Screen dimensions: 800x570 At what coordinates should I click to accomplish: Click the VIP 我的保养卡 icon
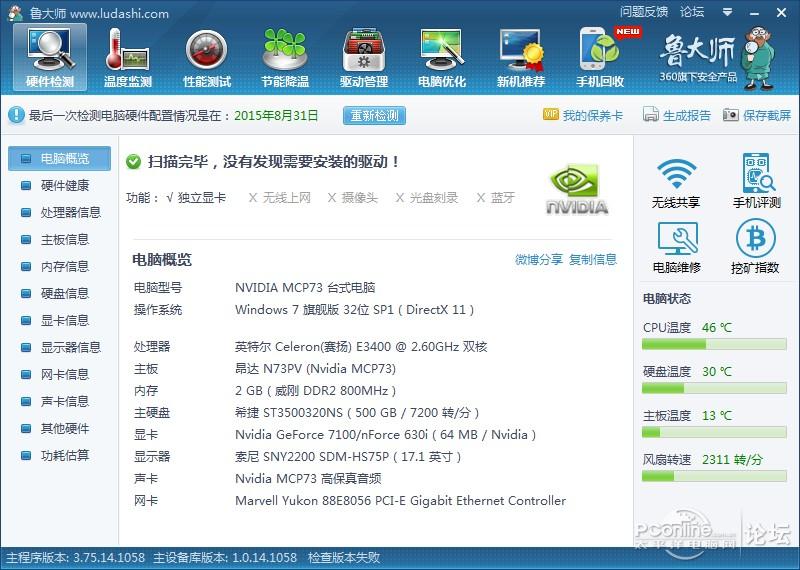click(x=551, y=114)
